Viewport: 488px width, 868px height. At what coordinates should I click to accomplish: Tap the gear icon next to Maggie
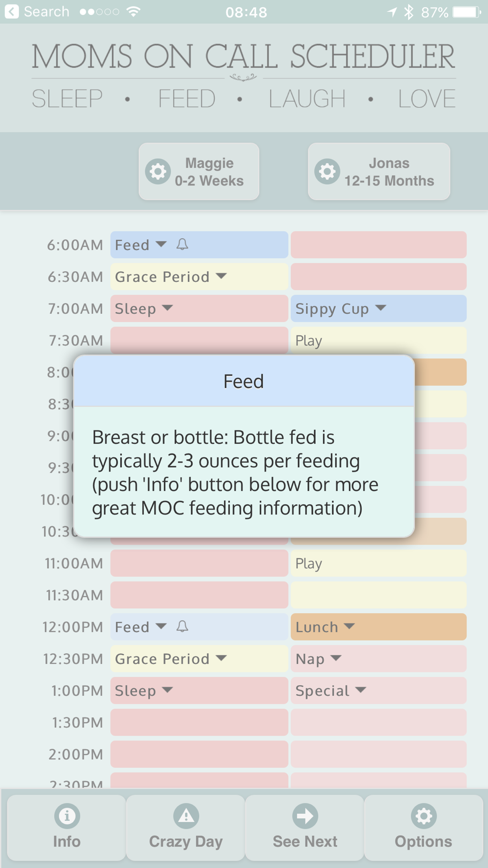tap(158, 171)
